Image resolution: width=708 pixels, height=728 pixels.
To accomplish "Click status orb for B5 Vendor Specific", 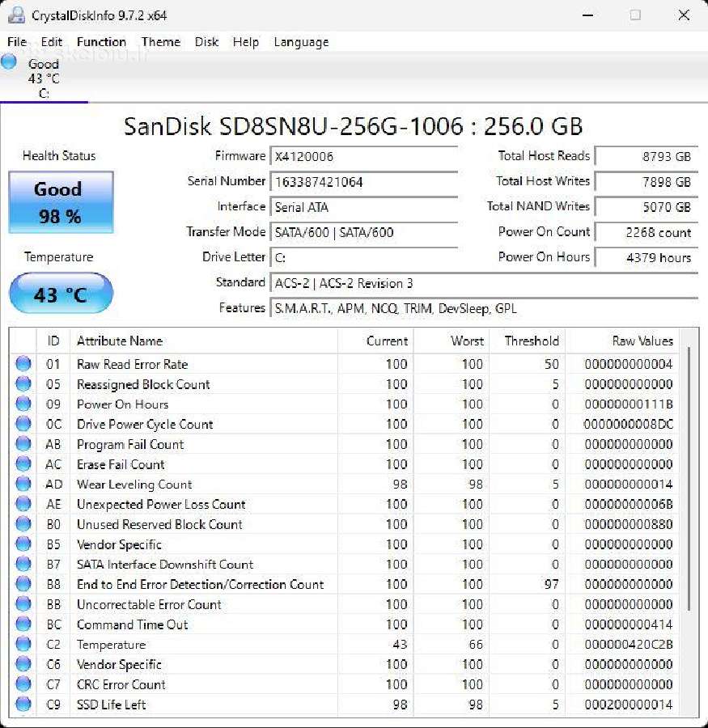I will pyautogui.click(x=23, y=544).
